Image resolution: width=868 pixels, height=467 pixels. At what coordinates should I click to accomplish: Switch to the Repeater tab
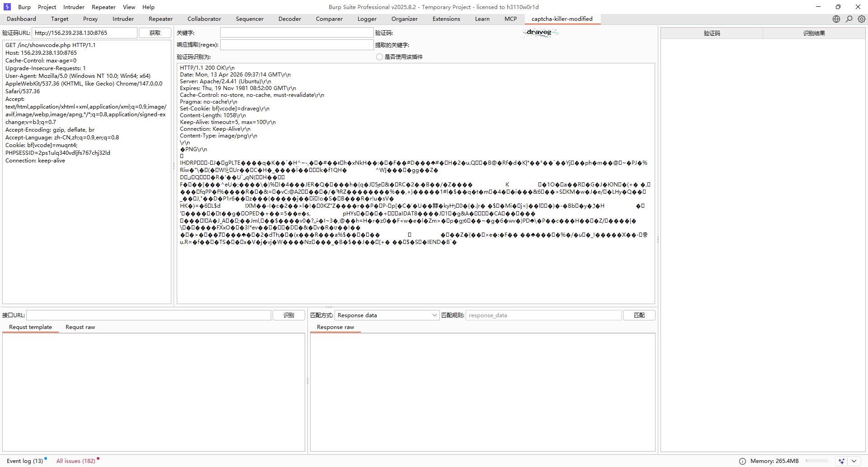pos(160,19)
